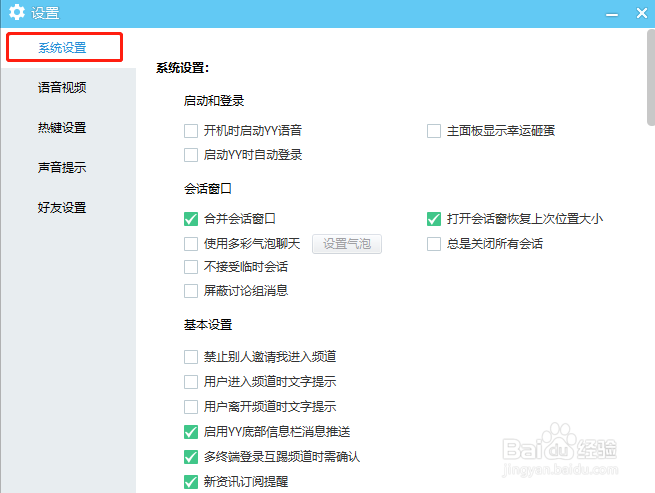
Task: Enable 总是关闭所有会话 checkbox
Action: (434, 244)
